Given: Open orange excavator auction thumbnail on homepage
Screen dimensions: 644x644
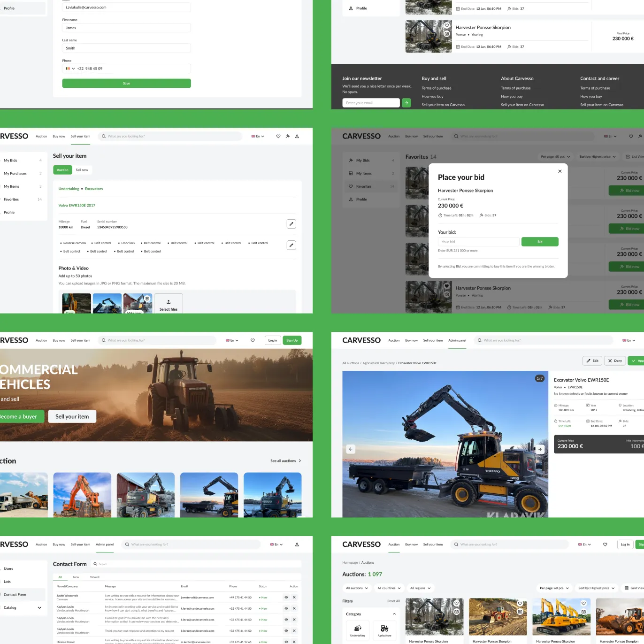Looking at the screenshot, I should click(82, 495).
